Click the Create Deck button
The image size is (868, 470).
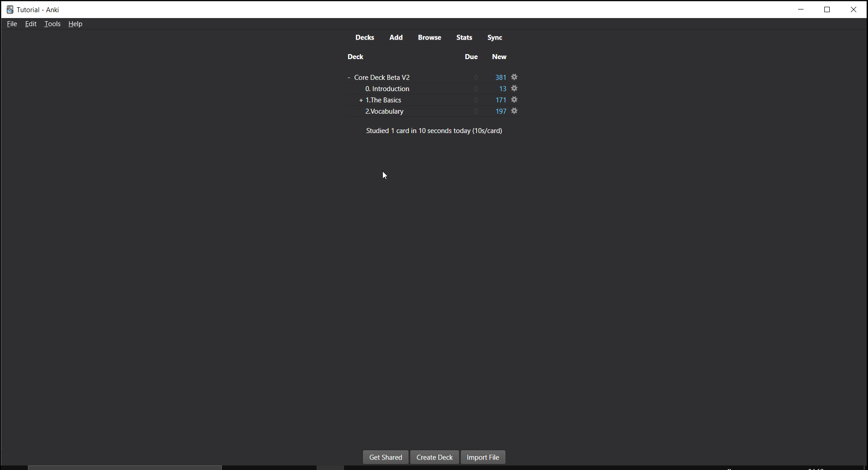pyautogui.click(x=435, y=457)
